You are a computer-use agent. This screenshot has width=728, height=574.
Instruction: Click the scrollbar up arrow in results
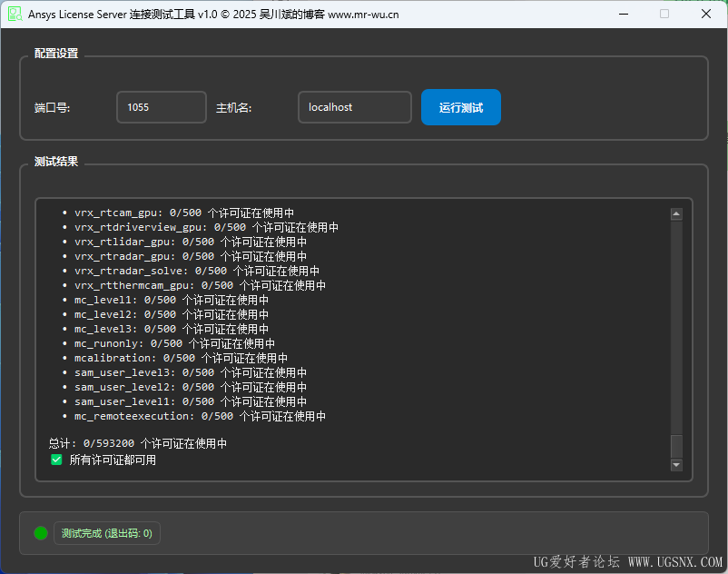pyautogui.click(x=676, y=214)
